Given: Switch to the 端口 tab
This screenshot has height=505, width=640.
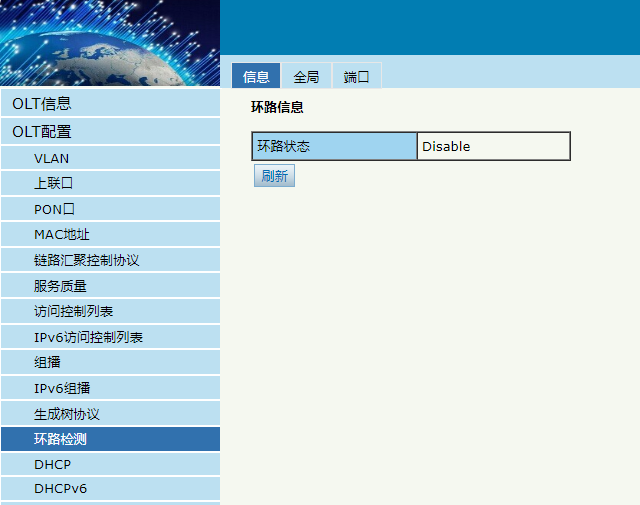Looking at the screenshot, I should (x=357, y=76).
